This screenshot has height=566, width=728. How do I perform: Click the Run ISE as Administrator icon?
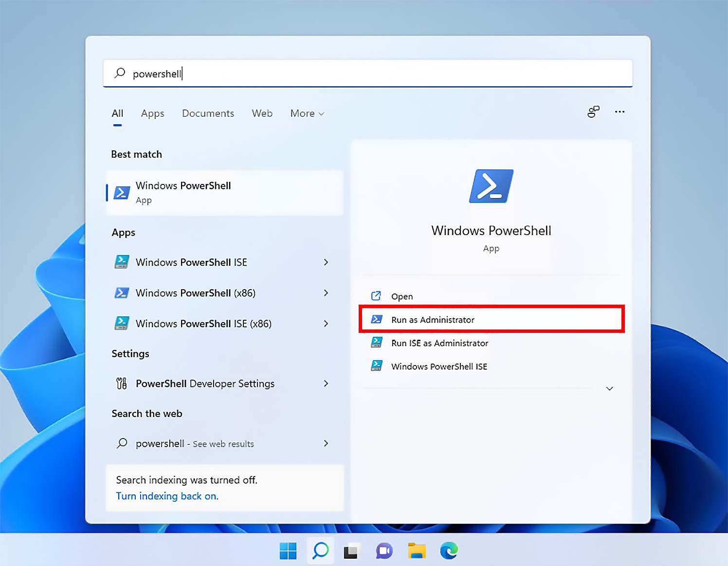click(377, 343)
